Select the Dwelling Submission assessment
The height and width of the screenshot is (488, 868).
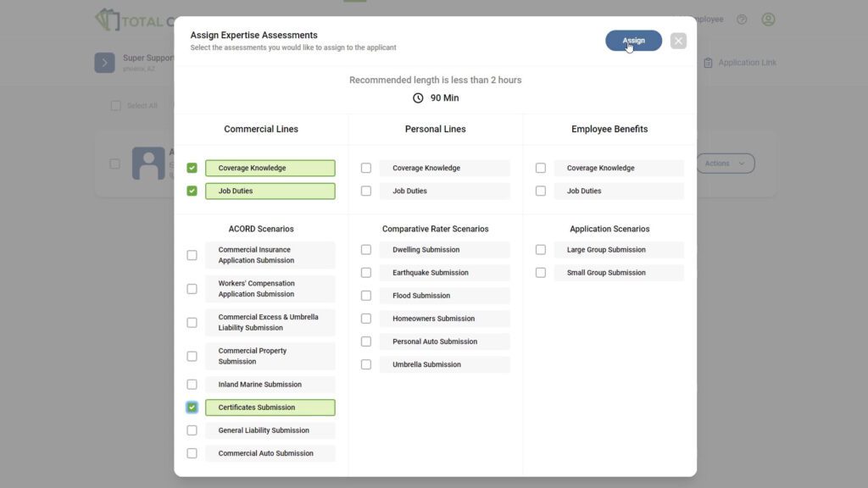point(366,249)
